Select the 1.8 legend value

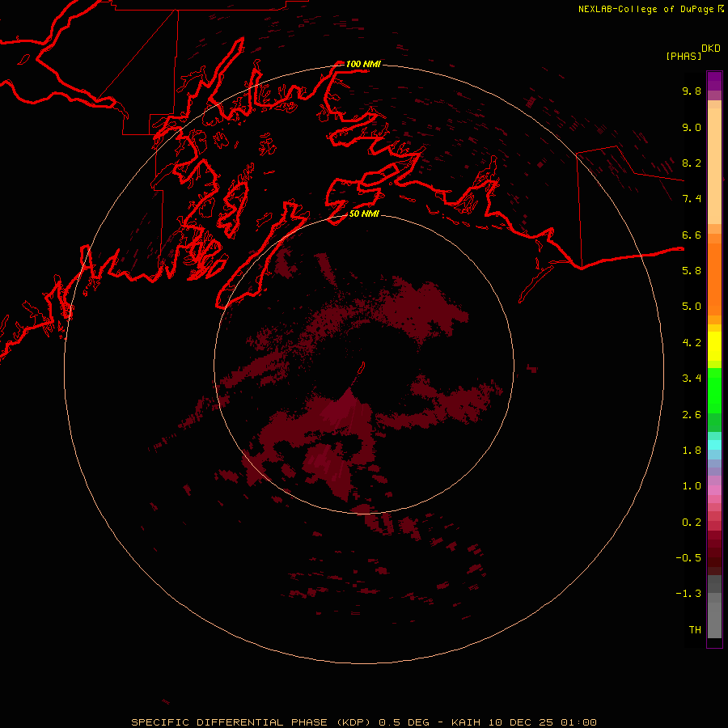click(x=692, y=451)
